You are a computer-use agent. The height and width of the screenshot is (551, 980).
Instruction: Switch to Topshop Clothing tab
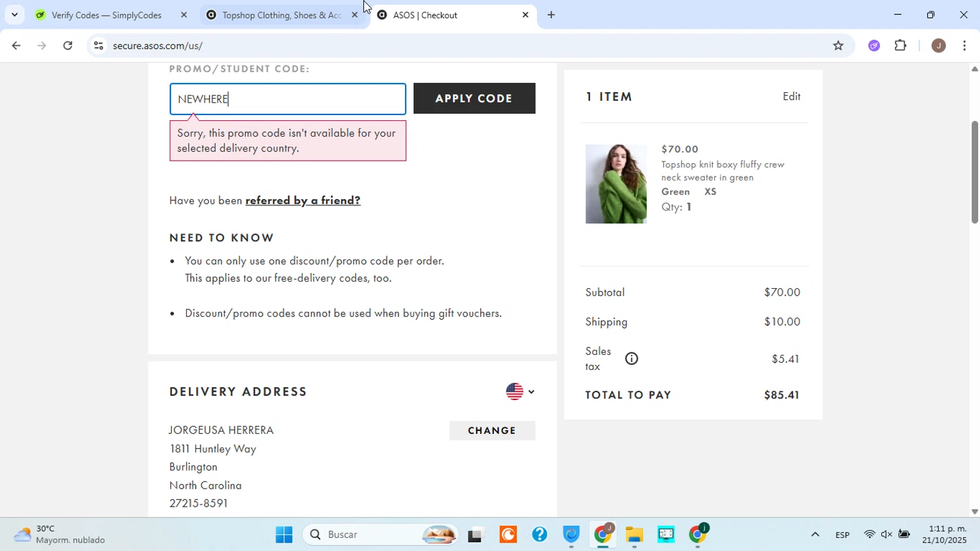coord(281,14)
